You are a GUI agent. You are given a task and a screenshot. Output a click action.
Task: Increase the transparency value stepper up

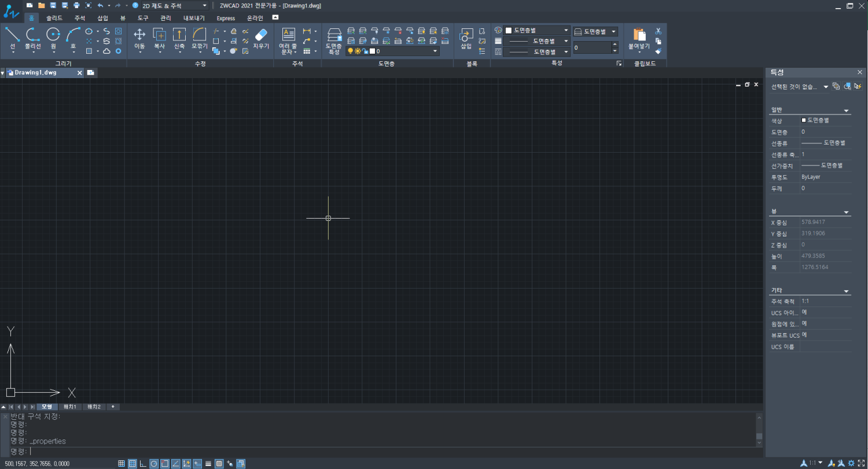615,45
